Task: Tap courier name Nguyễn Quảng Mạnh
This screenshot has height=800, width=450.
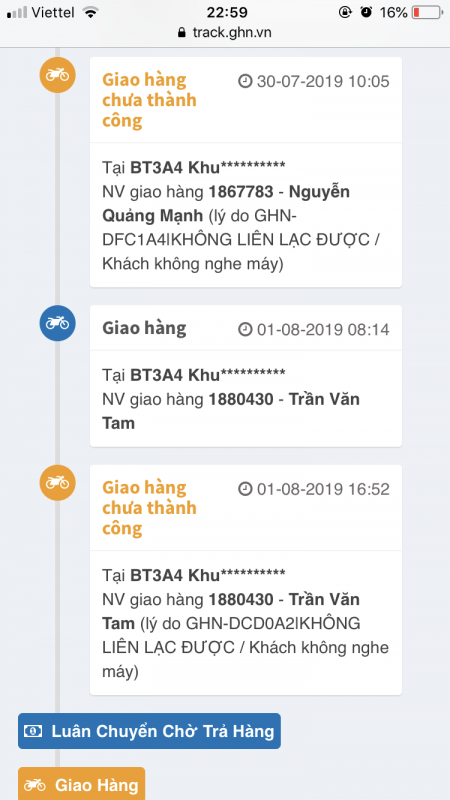Action: point(226,204)
